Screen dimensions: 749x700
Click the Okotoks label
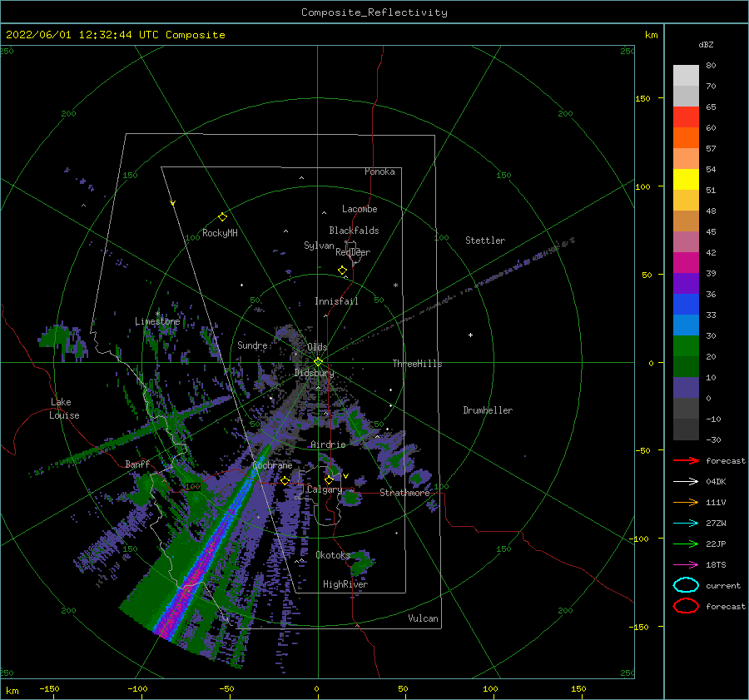click(x=333, y=554)
